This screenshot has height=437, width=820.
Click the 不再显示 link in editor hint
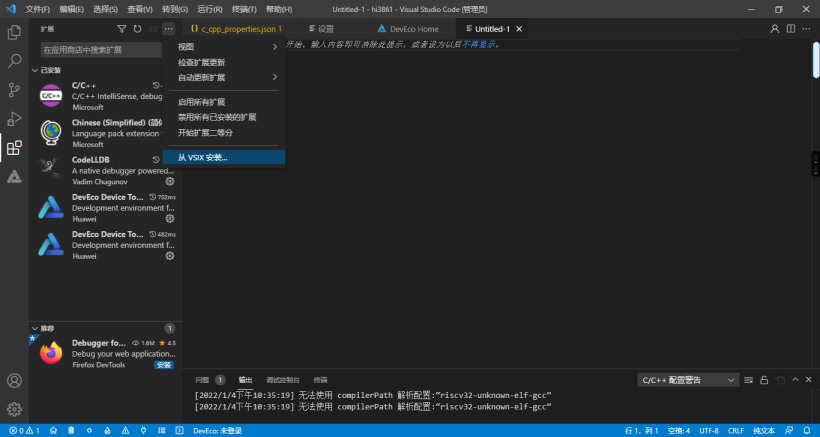[478, 44]
